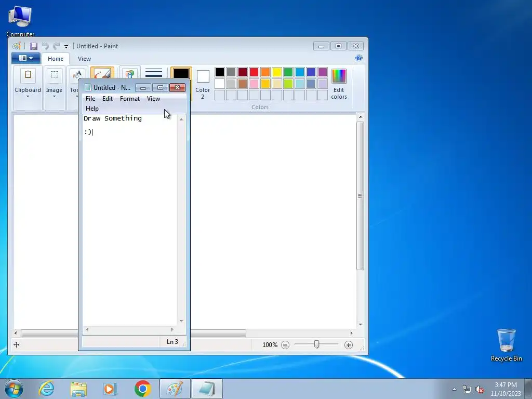532x399 pixels.
Task: Open the Recycle Bin desktop icon
Action: (x=506, y=345)
